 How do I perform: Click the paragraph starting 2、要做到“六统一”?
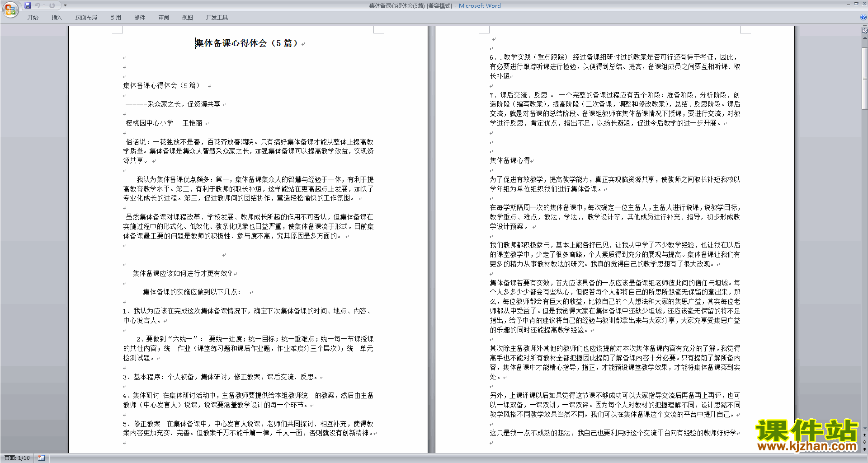(x=248, y=348)
